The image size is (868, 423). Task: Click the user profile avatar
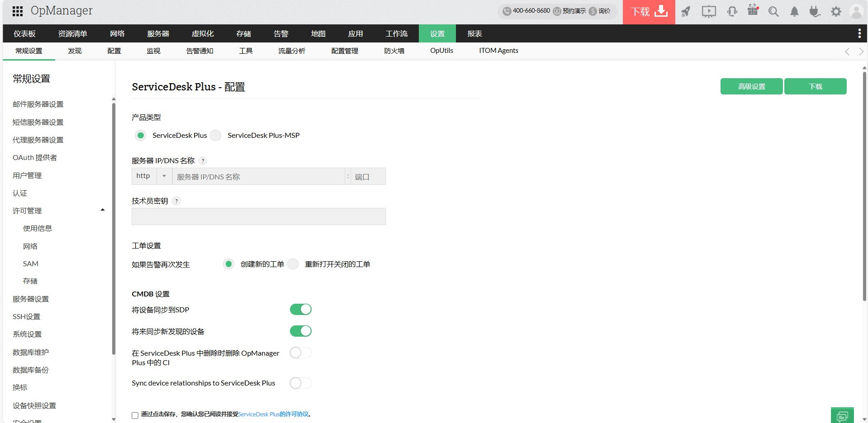click(x=857, y=12)
